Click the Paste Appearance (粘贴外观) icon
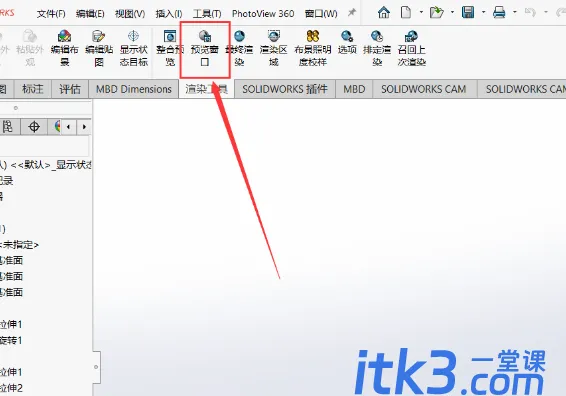Screen dimensions: 566x396 (30, 36)
